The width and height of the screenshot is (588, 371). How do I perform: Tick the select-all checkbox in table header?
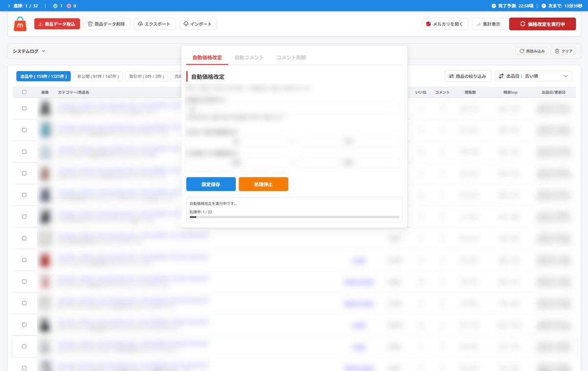24,92
